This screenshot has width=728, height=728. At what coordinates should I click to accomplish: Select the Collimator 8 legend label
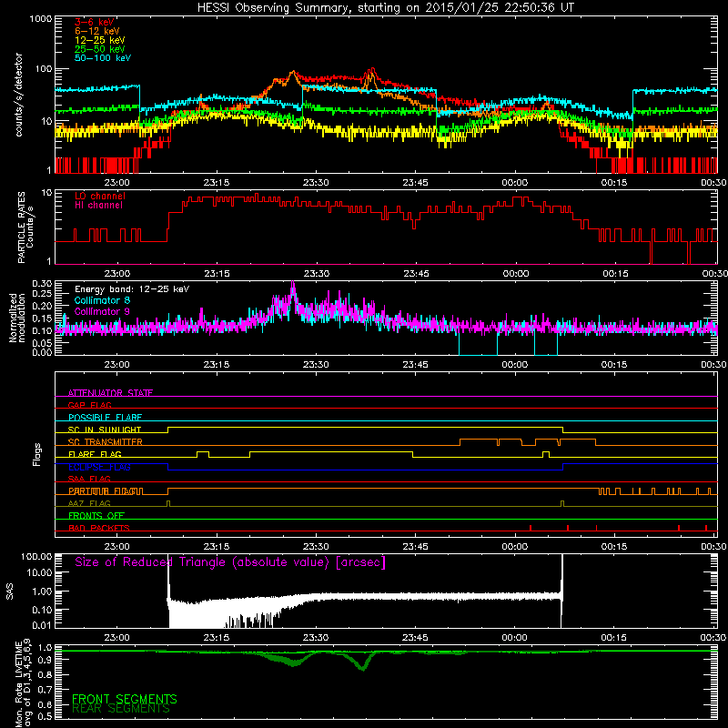pos(102,300)
